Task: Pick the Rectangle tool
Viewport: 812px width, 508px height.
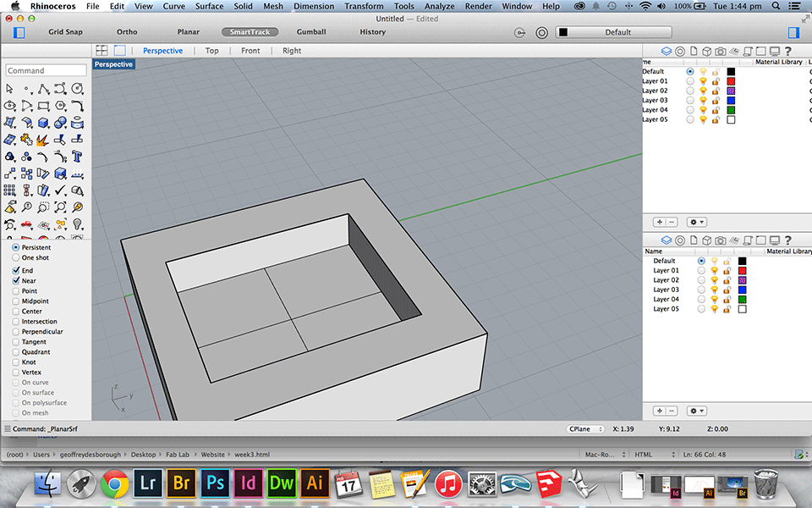Action: click(43, 106)
